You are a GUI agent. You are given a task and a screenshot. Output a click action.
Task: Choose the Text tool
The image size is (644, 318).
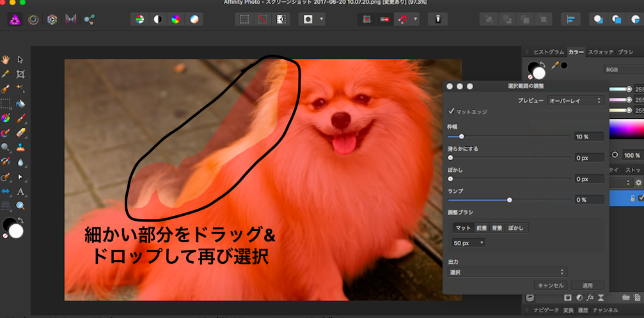(x=20, y=191)
